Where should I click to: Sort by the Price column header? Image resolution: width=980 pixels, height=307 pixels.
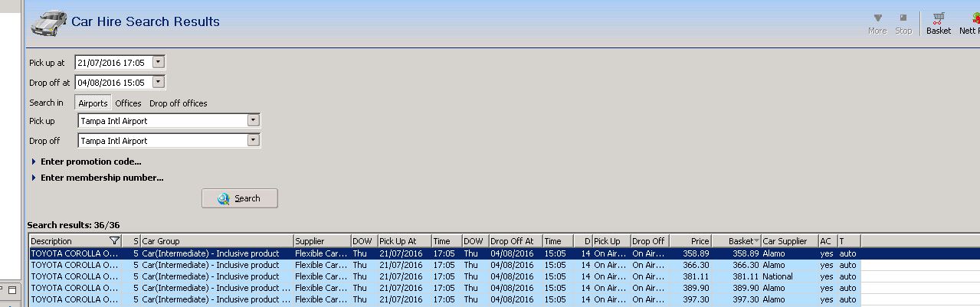pyautogui.click(x=690, y=241)
